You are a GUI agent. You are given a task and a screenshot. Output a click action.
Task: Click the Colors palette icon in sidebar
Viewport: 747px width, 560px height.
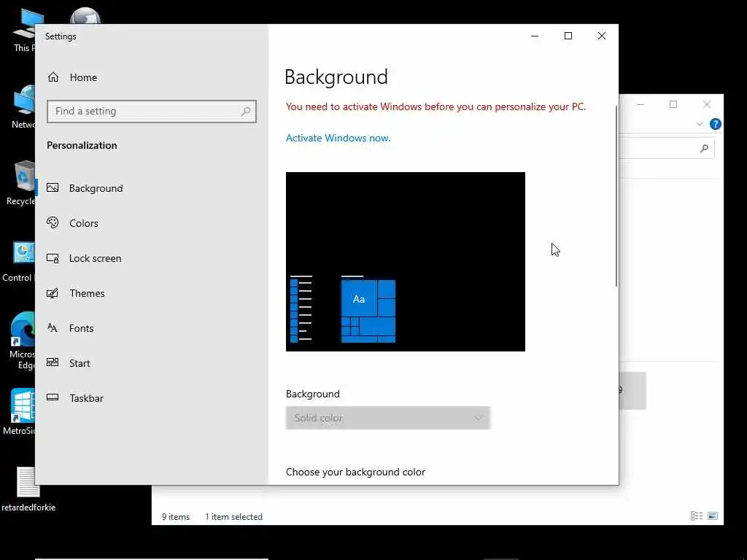point(53,222)
